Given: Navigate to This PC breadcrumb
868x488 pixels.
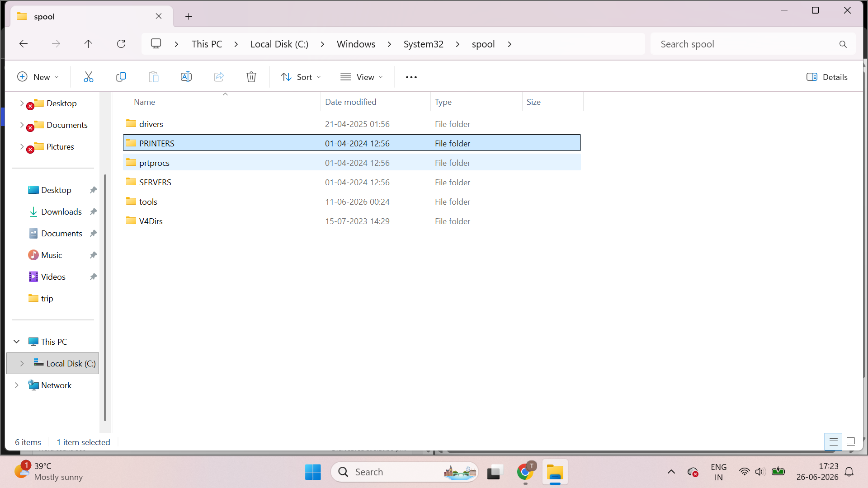Looking at the screenshot, I should click(x=207, y=44).
